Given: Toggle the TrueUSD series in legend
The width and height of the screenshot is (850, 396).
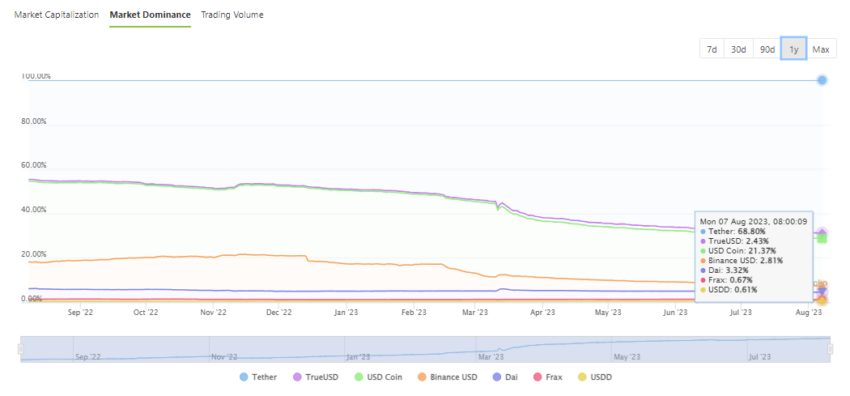Looking at the screenshot, I should [315, 377].
